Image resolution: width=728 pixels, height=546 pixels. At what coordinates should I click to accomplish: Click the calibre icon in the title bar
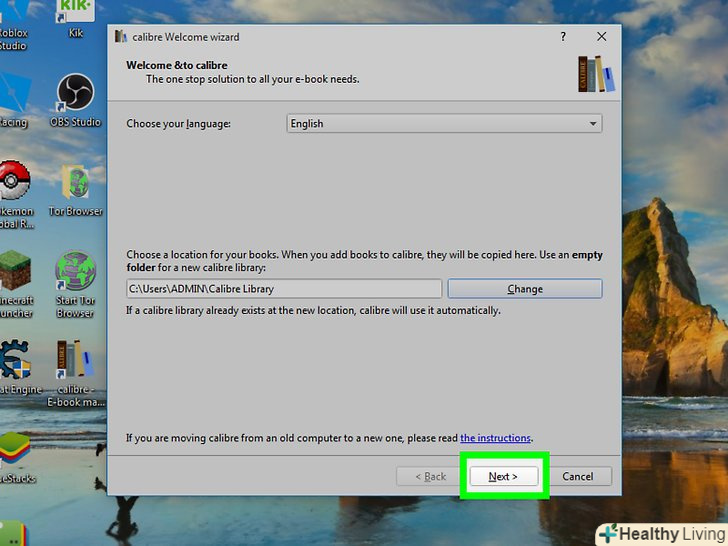pyautogui.click(x=121, y=36)
